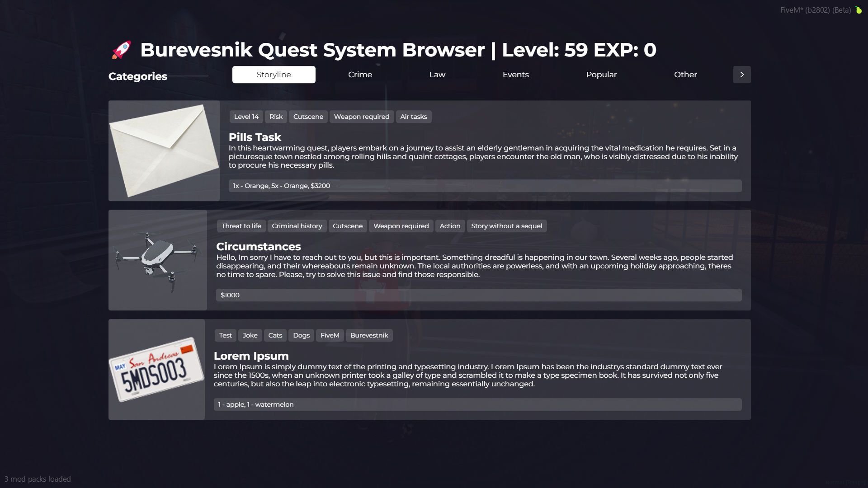Expand more categories with the right chevron
868x488 pixels.
[741, 75]
